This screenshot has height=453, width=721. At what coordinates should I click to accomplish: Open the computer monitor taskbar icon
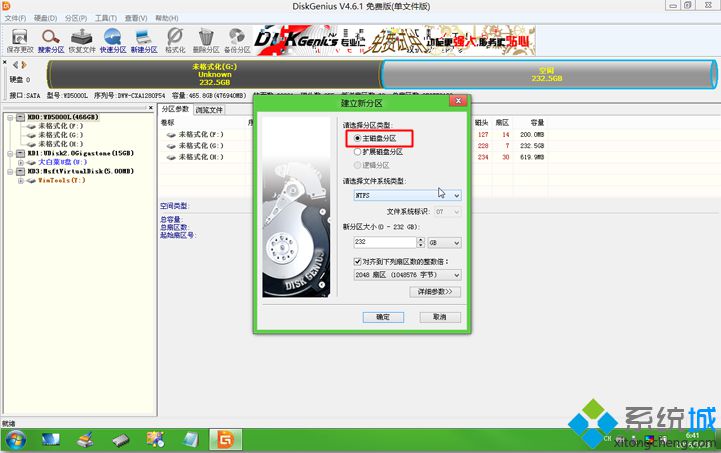click(51, 440)
